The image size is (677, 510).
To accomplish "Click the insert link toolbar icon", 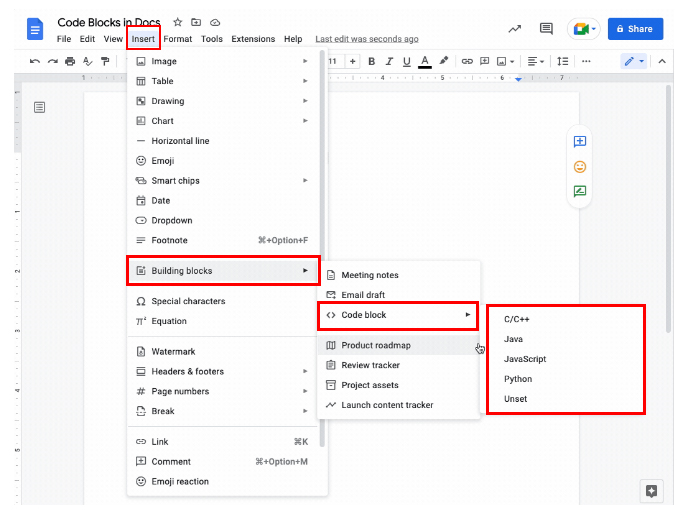I will click(467, 61).
